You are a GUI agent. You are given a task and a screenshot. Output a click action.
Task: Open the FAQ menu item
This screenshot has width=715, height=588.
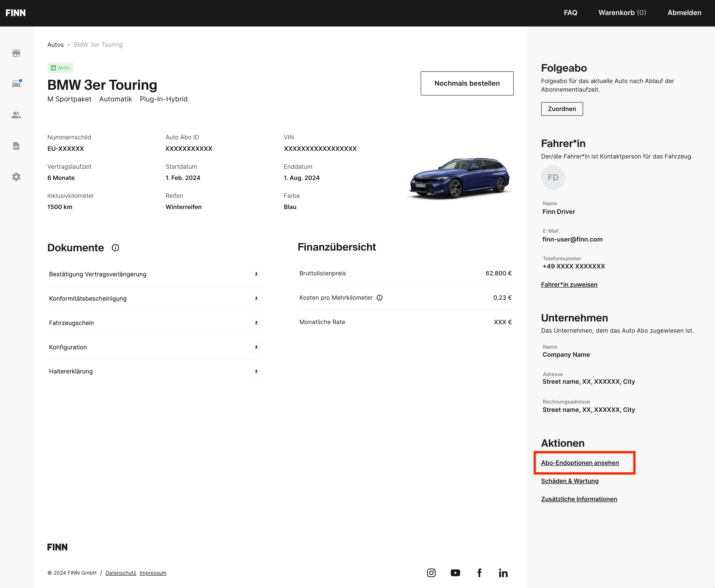coord(570,13)
